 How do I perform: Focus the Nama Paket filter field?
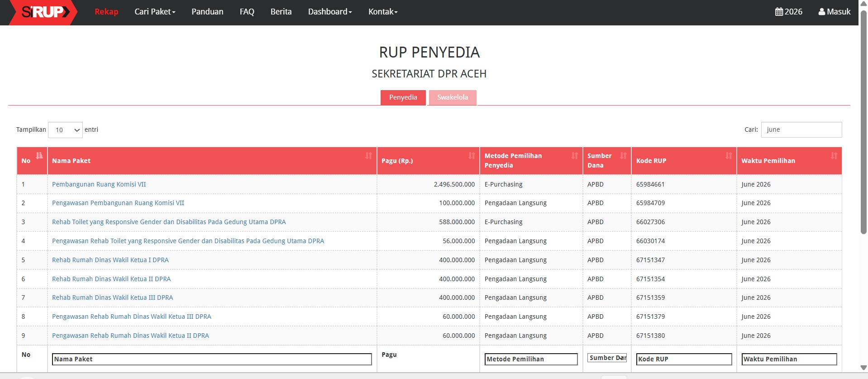[x=212, y=359]
